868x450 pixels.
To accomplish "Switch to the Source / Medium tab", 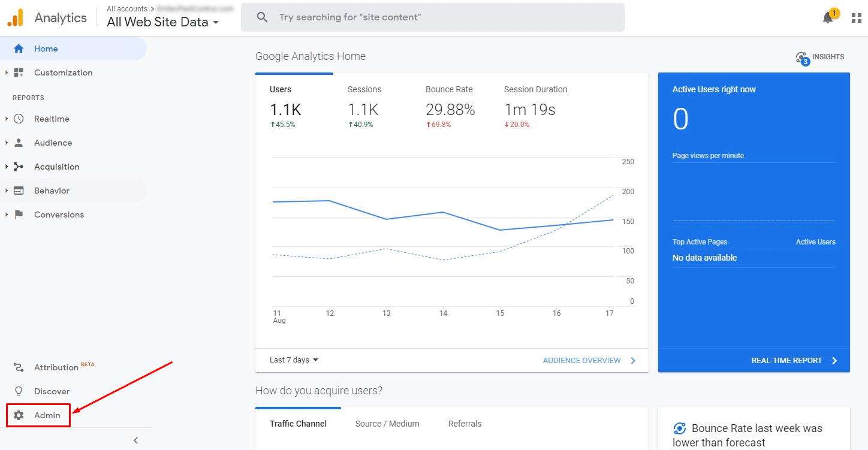I will click(x=387, y=424).
